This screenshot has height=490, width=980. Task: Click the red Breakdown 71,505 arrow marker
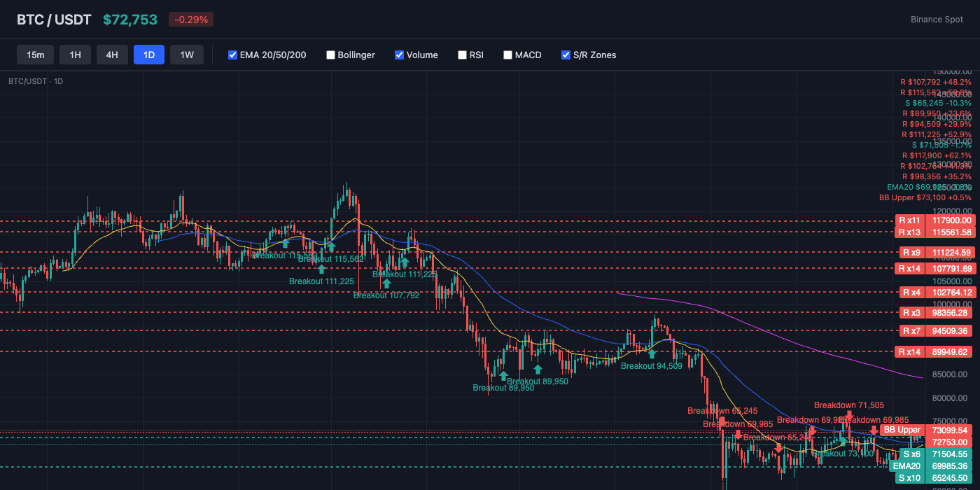click(849, 414)
